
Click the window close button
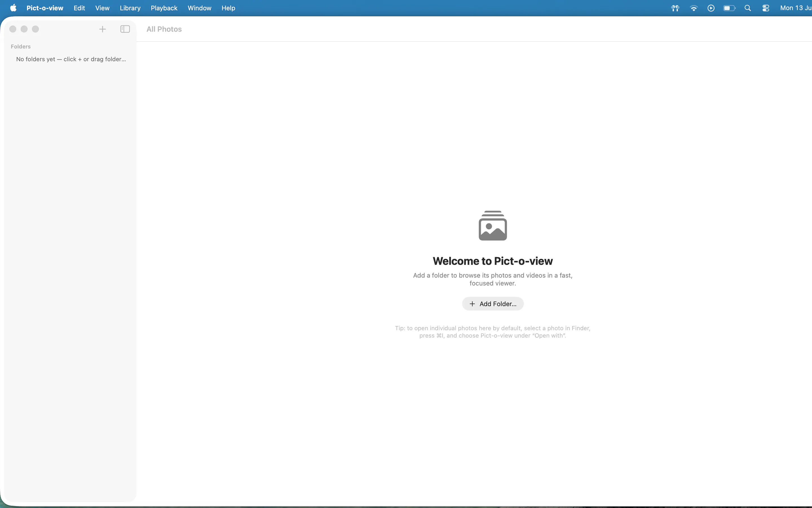pos(13,29)
